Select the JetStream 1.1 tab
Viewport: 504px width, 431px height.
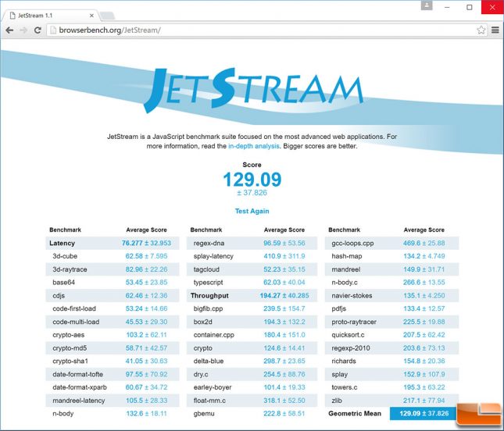point(50,16)
